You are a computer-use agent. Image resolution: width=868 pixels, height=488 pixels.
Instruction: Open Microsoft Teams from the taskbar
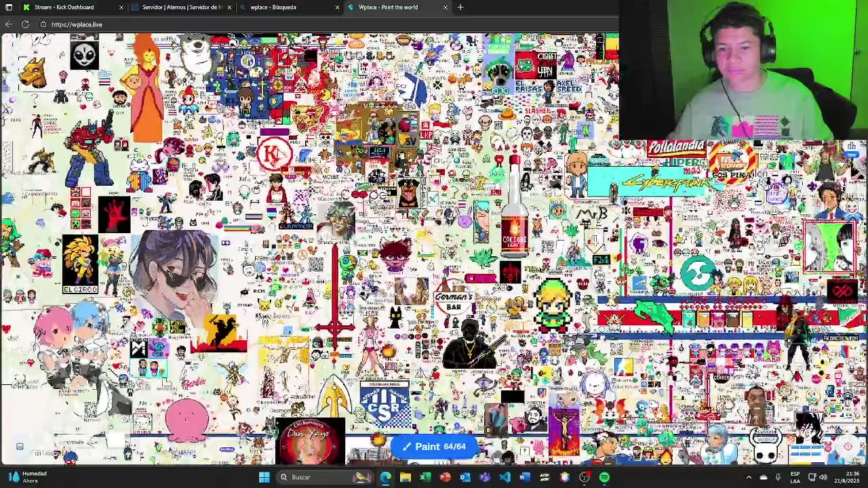pyautogui.click(x=485, y=477)
